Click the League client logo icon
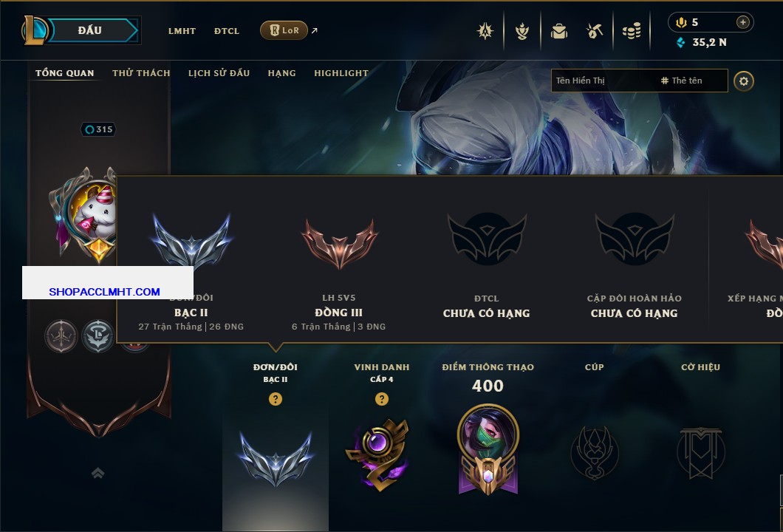This screenshot has height=532, width=783. (34, 30)
